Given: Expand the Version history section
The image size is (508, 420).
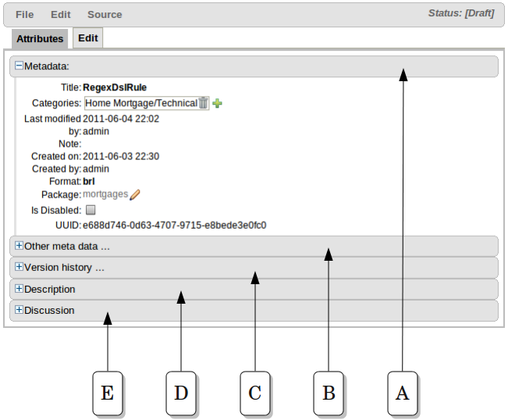Looking at the screenshot, I should click(20, 267).
